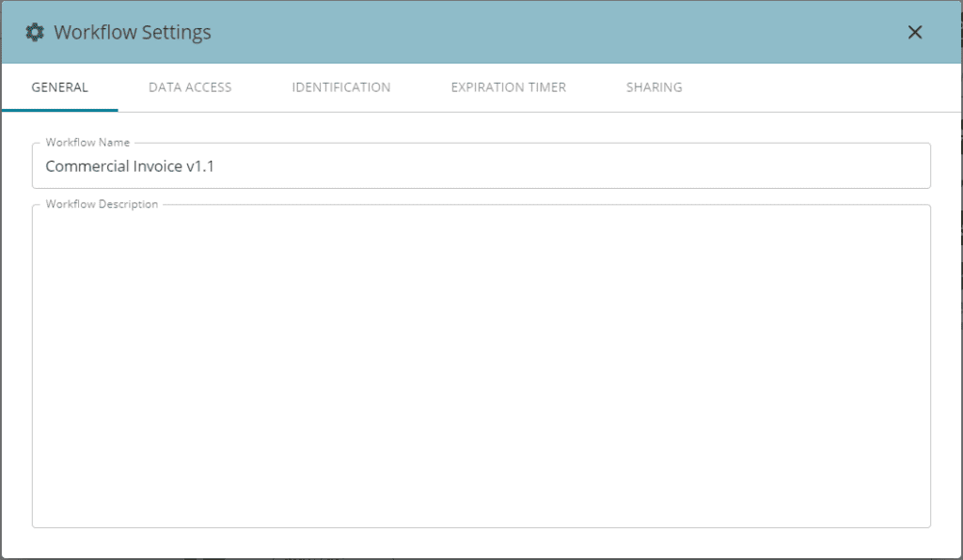This screenshot has width=963, height=560.
Task: Switch to the DATA ACCESS tab
Action: pyautogui.click(x=189, y=86)
